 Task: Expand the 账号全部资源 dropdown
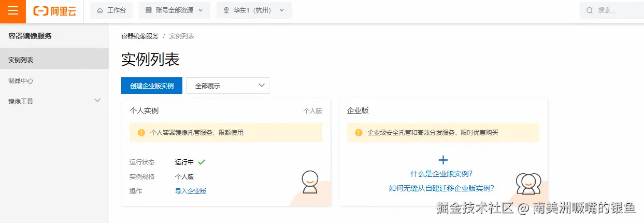pyautogui.click(x=174, y=10)
